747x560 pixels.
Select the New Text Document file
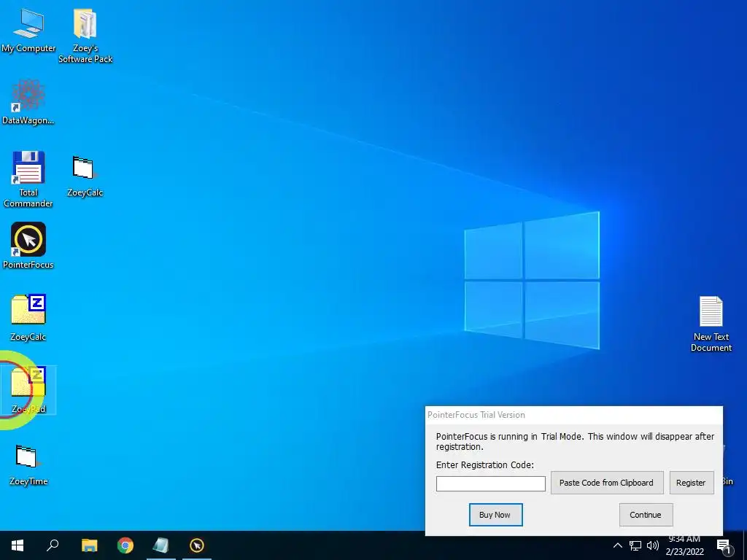click(711, 324)
